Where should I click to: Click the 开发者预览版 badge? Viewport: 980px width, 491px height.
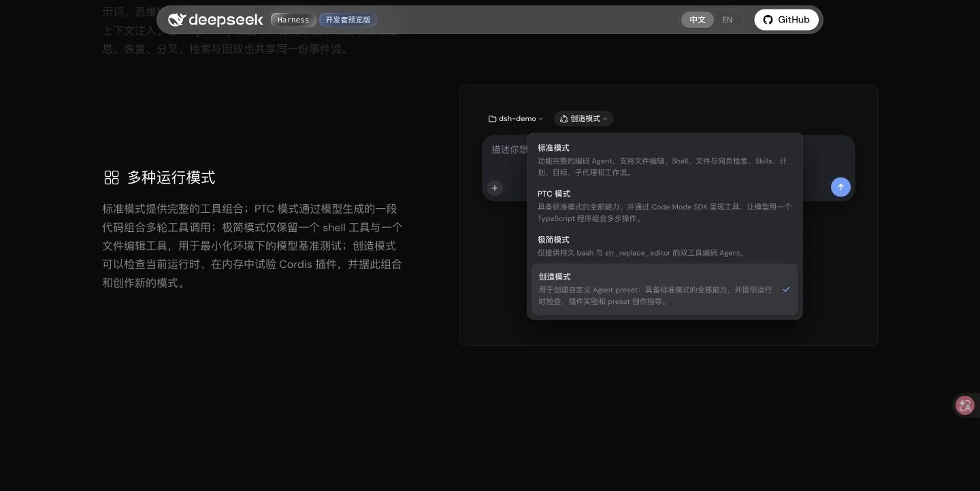tap(348, 20)
